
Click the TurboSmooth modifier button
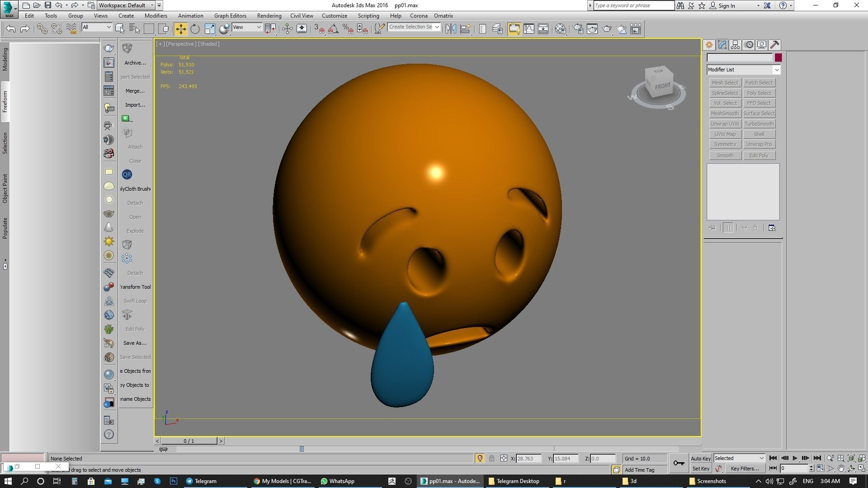pyautogui.click(x=759, y=124)
